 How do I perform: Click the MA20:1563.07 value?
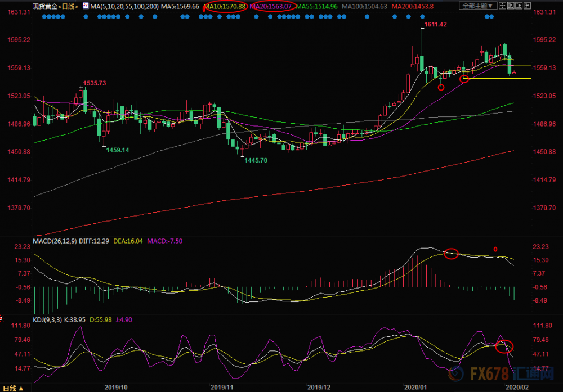(271, 6)
